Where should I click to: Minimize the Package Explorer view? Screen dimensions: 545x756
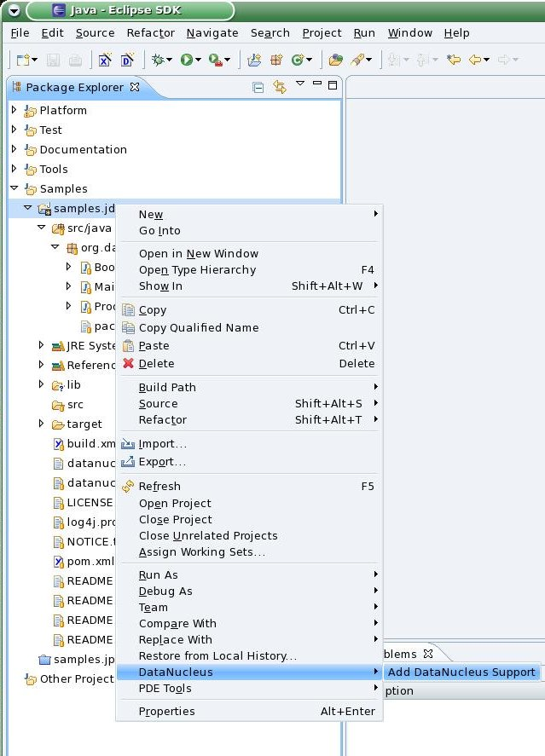click(x=317, y=84)
